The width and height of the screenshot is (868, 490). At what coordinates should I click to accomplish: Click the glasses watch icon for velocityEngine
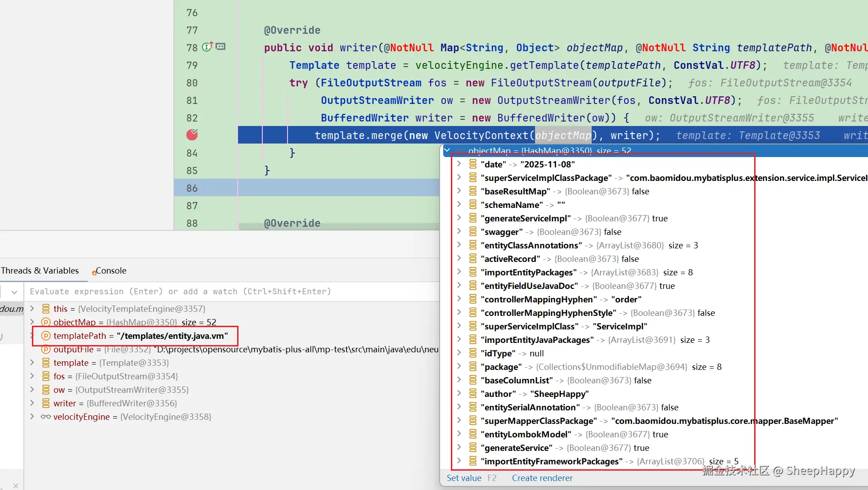coord(45,417)
